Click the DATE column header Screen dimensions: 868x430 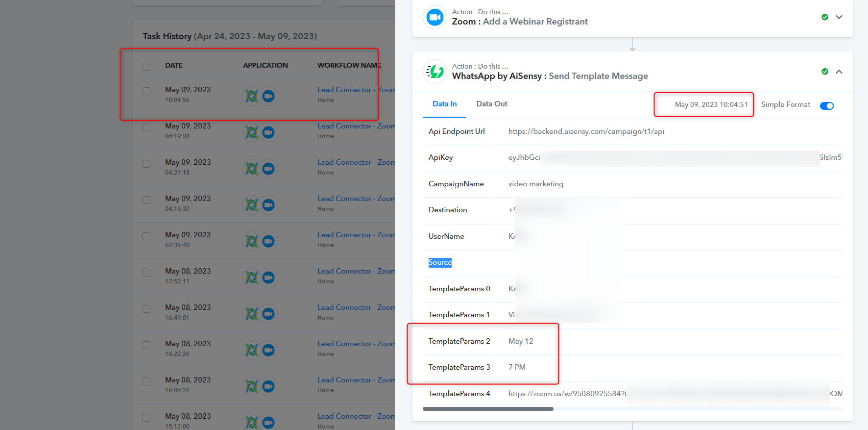tap(174, 65)
